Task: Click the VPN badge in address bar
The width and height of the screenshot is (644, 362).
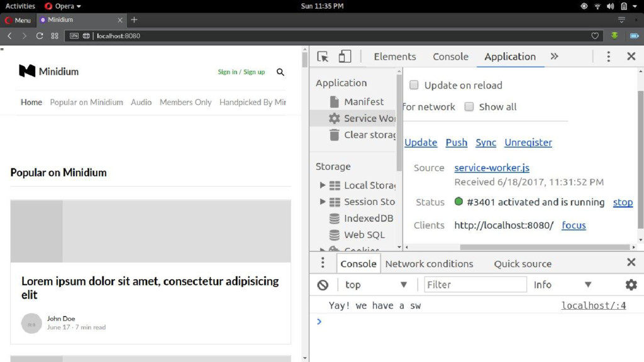Action: 74,36
